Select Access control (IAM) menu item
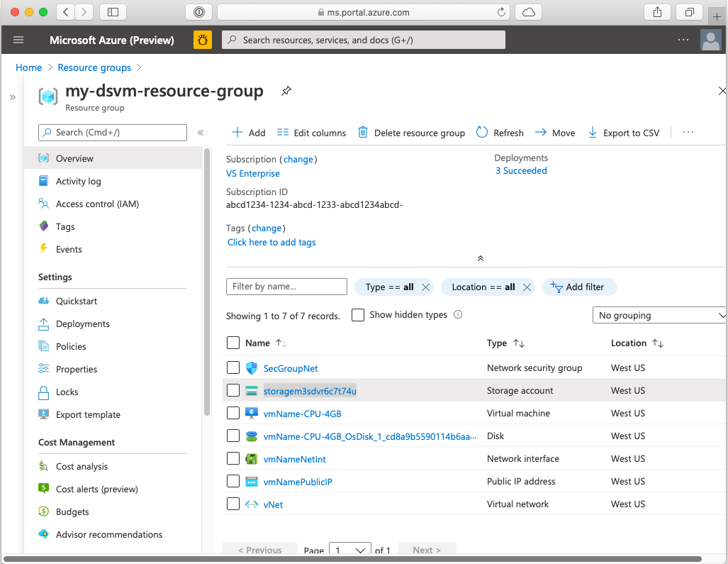Viewport: 728px width, 564px height. (x=97, y=204)
